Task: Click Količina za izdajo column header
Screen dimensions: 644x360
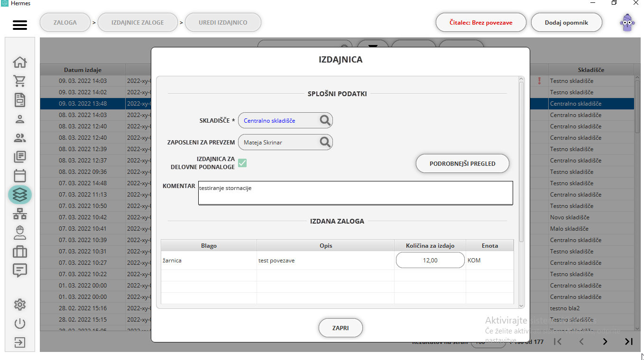Action: tap(430, 245)
